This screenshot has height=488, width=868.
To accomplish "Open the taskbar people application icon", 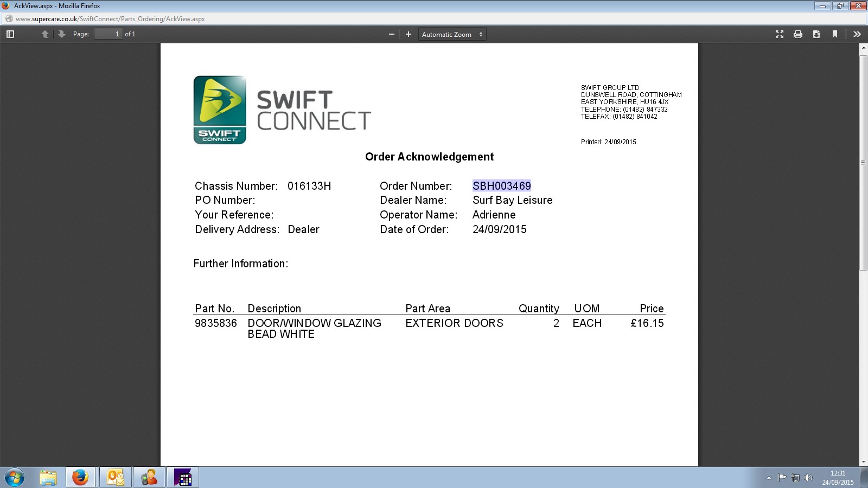I will (149, 478).
